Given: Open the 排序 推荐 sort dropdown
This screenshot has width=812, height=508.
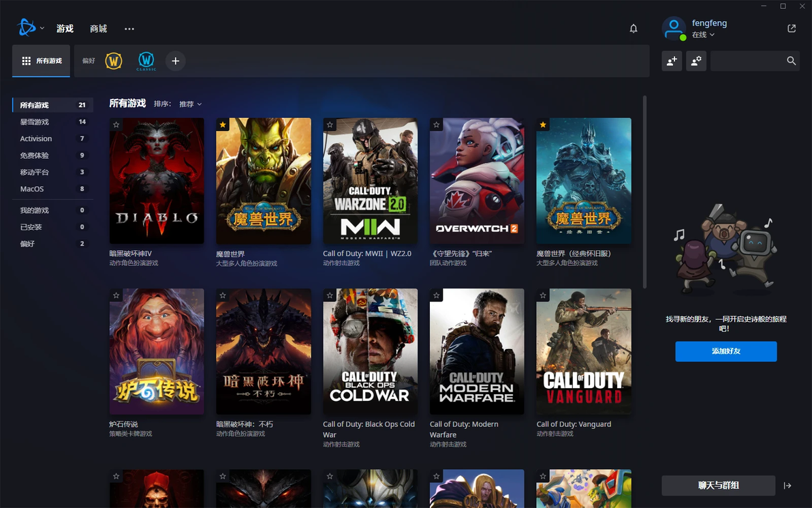Looking at the screenshot, I should pyautogui.click(x=190, y=104).
